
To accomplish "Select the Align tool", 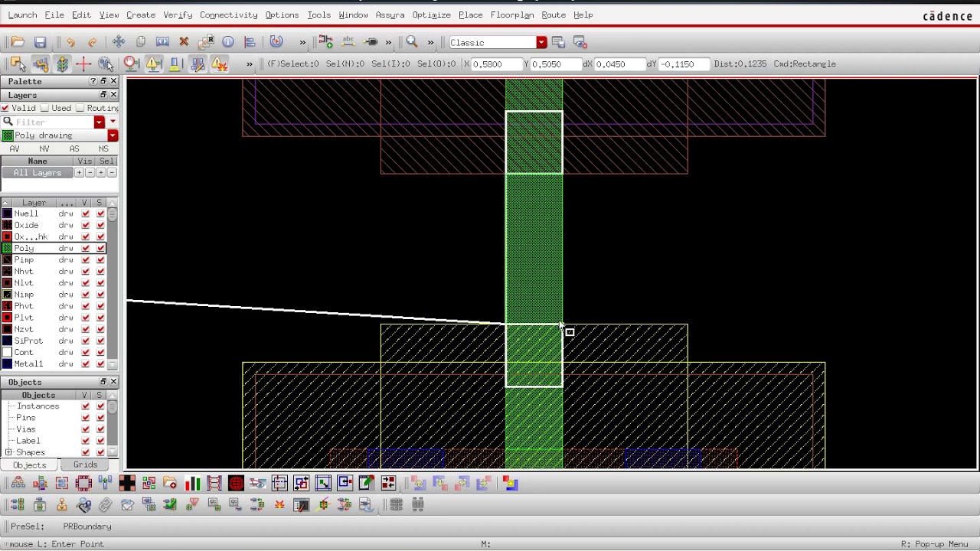I will pyautogui.click(x=250, y=42).
